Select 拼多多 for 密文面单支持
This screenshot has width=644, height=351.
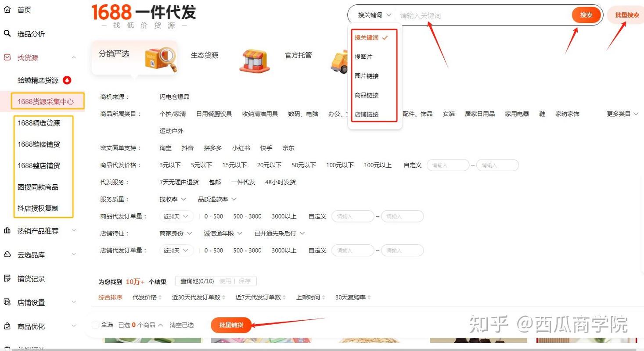pos(213,148)
